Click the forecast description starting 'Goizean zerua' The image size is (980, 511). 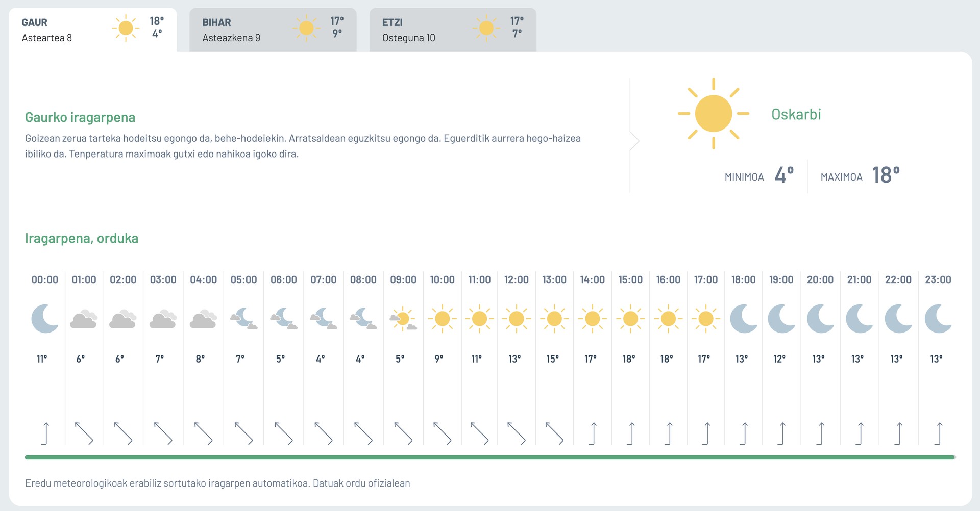tap(303, 146)
